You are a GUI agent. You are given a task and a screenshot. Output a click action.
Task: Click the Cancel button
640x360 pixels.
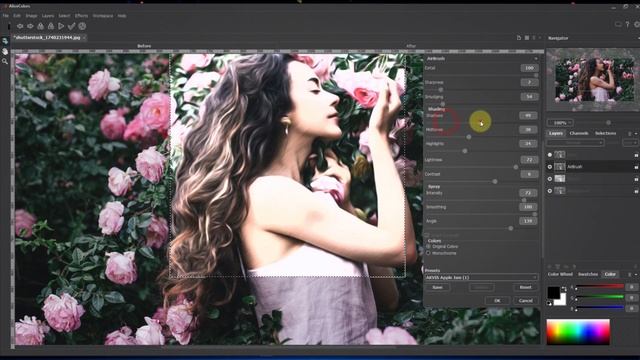tap(525, 300)
